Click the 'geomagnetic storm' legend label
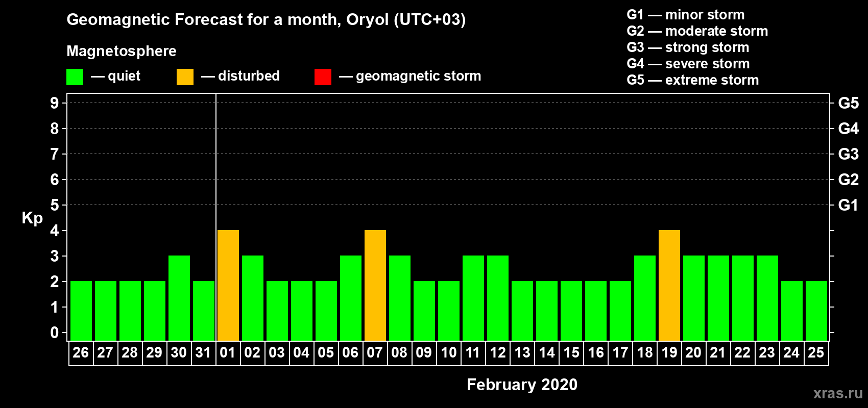The height and width of the screenshot is (408, 868). (x=418, y=76)
